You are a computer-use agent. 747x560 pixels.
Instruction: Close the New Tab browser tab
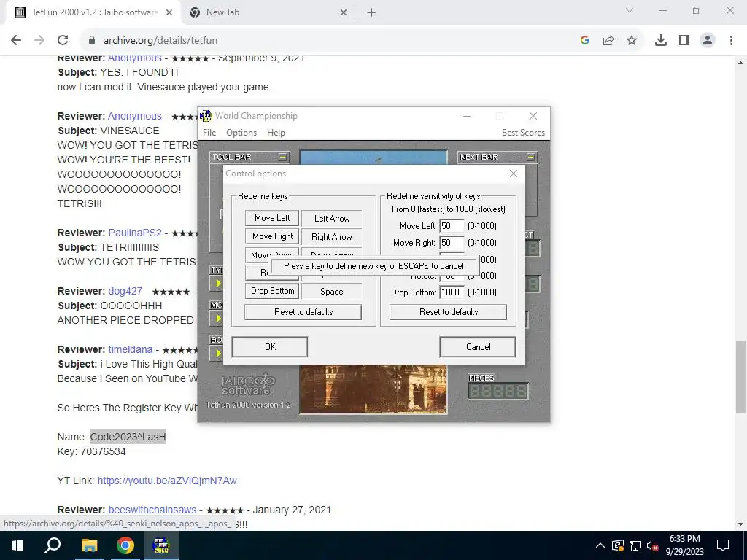click(344, 13)
